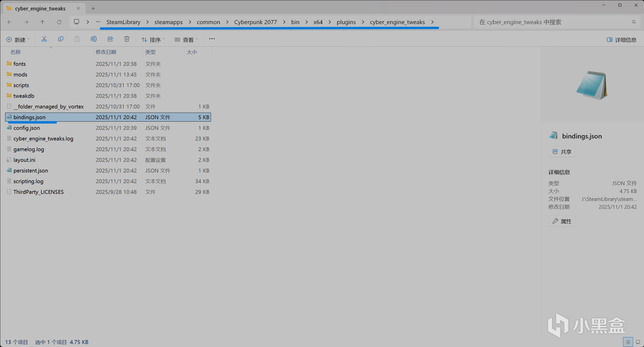Open the 新建 (New) dropdown
This screenshot has width=644, height=347.
tap(18, 40)
